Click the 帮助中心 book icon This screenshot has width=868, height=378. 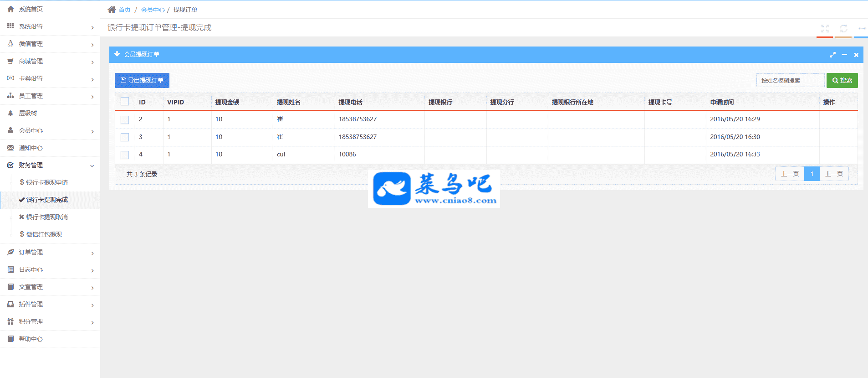point(10,339)
